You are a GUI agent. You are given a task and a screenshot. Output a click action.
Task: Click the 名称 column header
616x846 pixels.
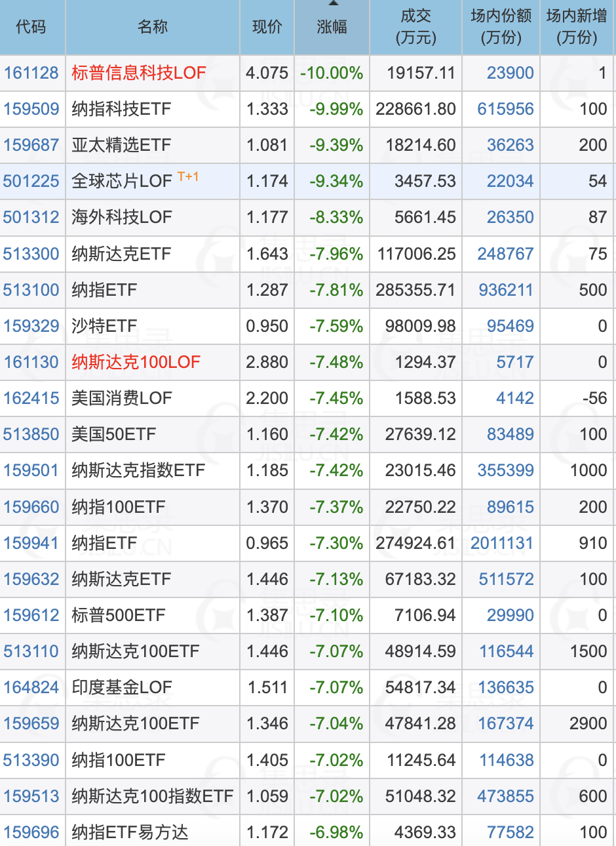(x=153, y=27)
